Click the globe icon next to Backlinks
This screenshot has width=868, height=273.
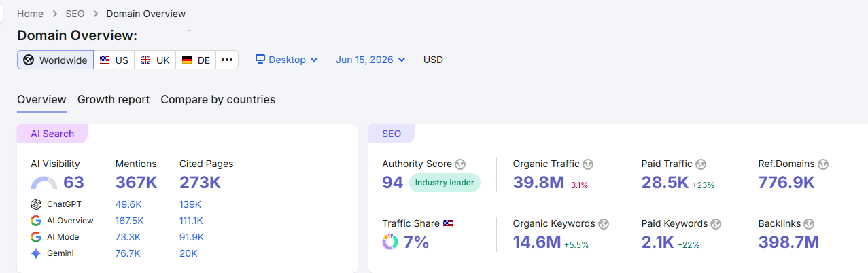coord(809,223)
